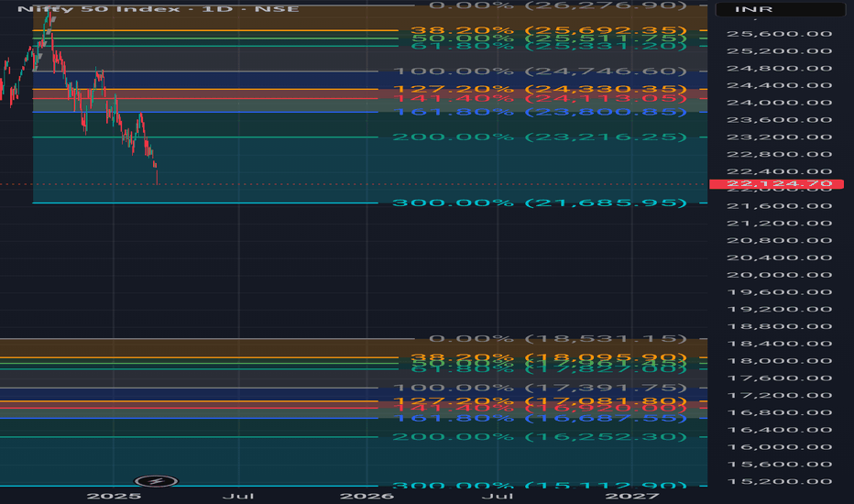Click the 18,000.00 price scale value
This screenshot has height=504, width=854.
pos(780,361)
